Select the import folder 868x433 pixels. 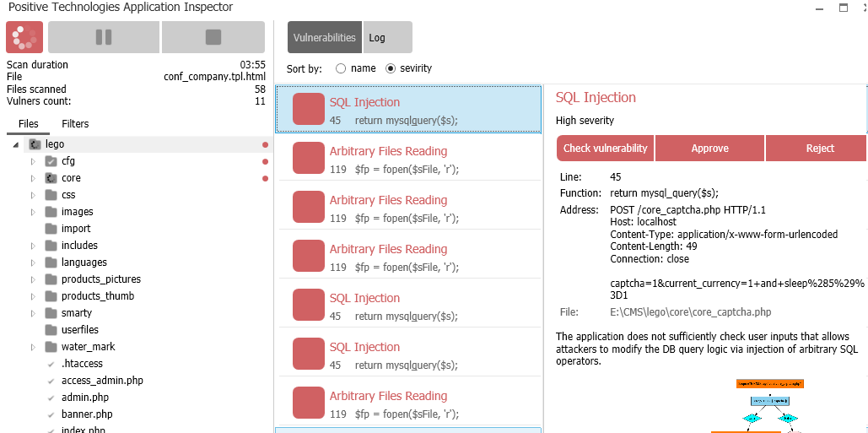click(76, 229)
